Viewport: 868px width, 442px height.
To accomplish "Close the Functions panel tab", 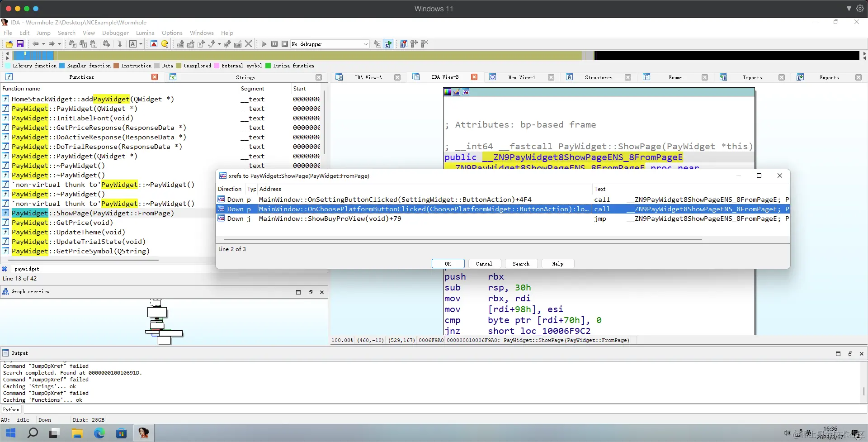I will coord(155,77).
